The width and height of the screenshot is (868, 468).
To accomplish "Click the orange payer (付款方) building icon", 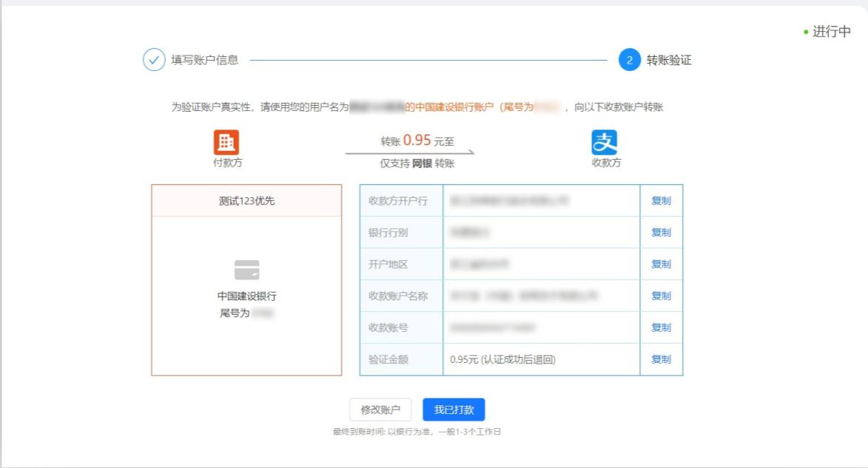I will coord(226,142).
